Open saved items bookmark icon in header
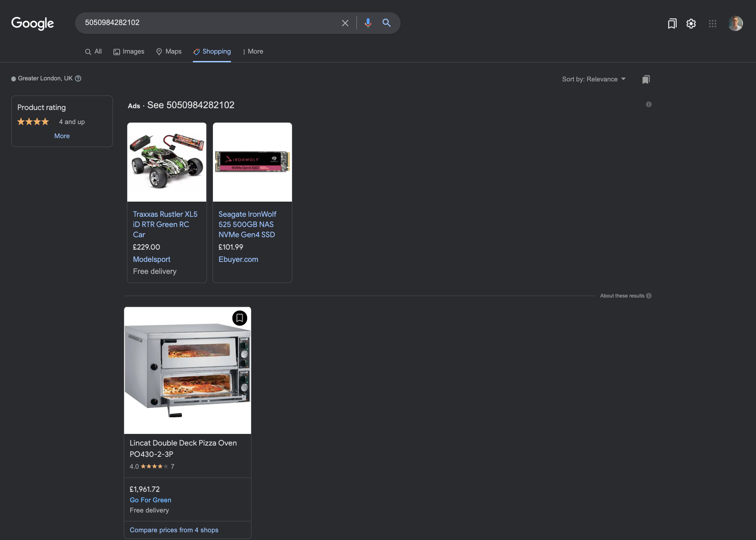Screen dimensions: 756x540 (672, 24)
